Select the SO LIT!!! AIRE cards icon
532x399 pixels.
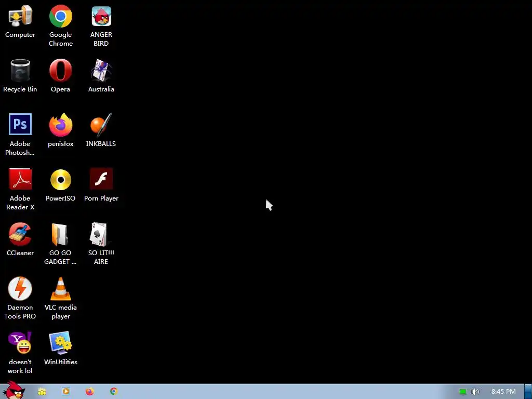[101, 244]
